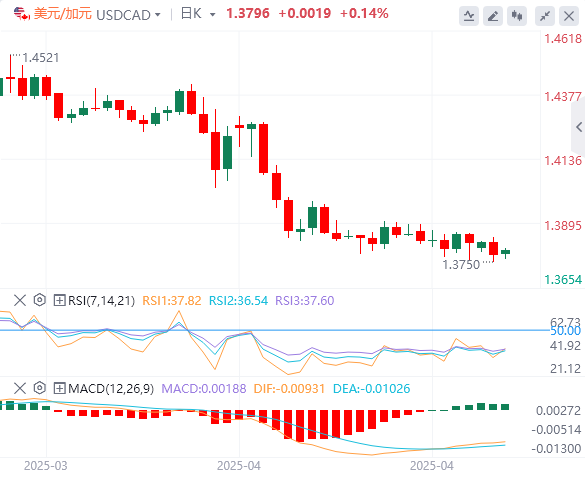Click the +0.0019 change value
This screenshot has height=477, width=585.
coord(305,14)
